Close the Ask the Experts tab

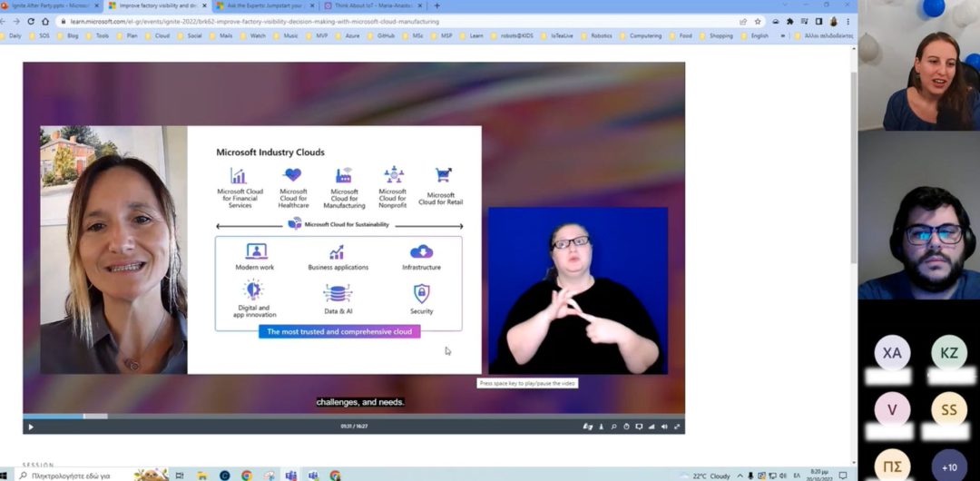311,5
